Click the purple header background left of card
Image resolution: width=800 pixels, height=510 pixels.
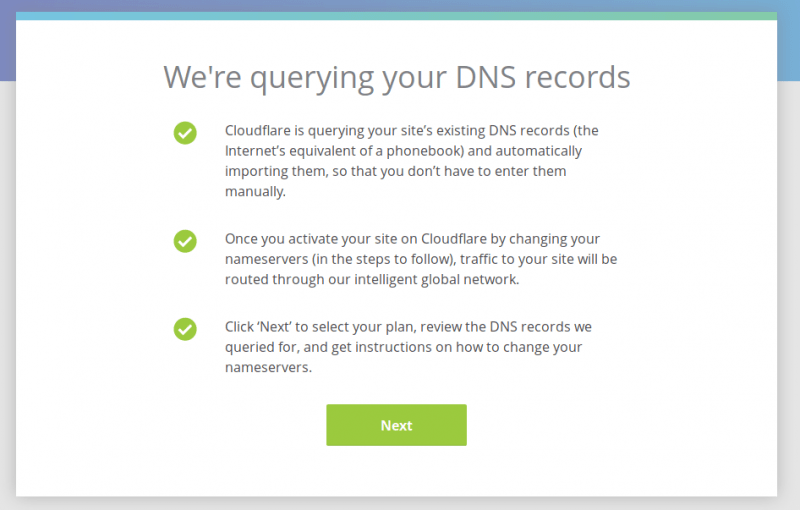pyautogui.click(x=8, y=41)
